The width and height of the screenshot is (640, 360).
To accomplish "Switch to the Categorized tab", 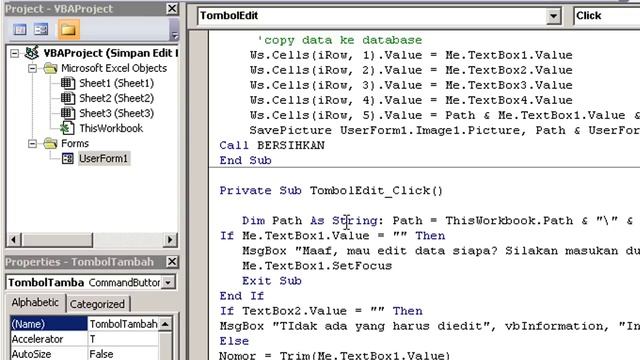I will click(97, 304).
